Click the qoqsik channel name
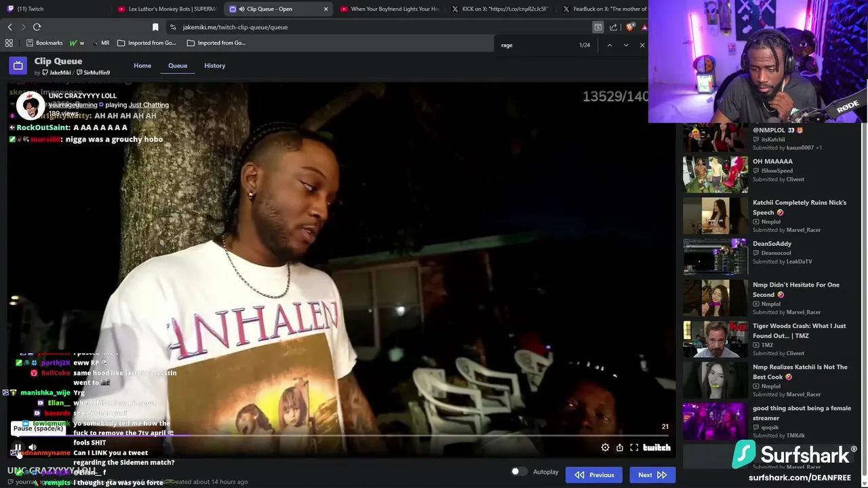The image size is (868, 488). 770,428
